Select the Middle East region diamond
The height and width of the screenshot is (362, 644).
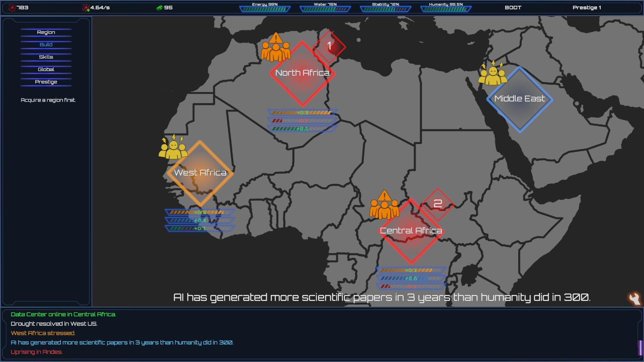click(520, 100)
